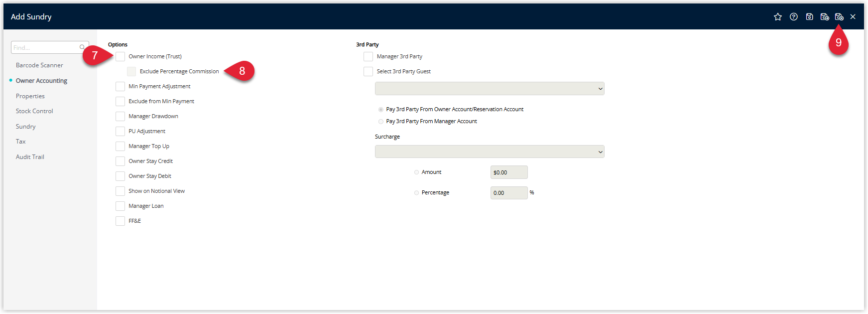Click the Add Sundry title text
Screen dimensions: 868x314
[x=31, y=17]
